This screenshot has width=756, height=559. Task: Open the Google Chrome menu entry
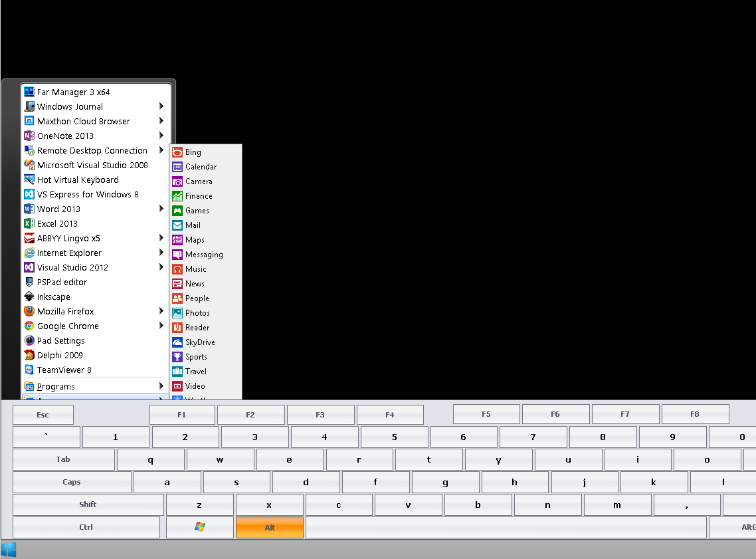94,326
